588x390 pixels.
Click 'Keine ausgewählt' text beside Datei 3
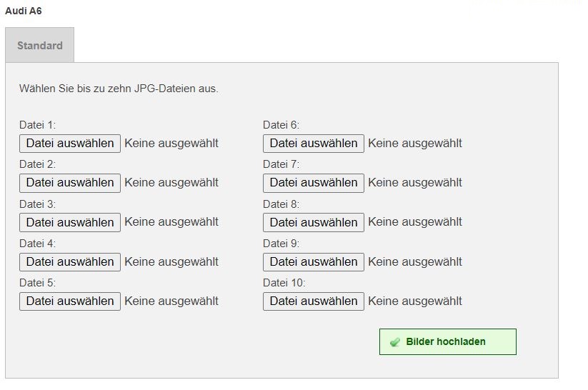click(171, 222)
